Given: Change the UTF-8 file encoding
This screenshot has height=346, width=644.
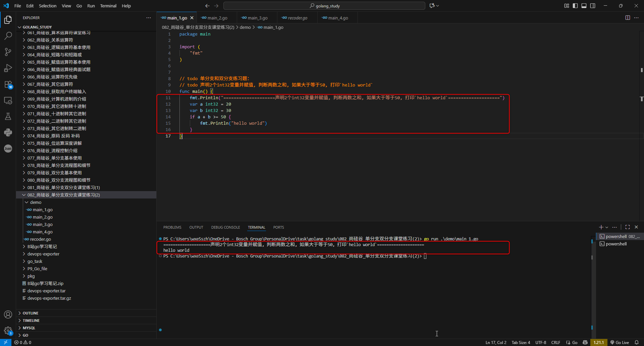Looking at the screenshot, I should tap(541, 342).
